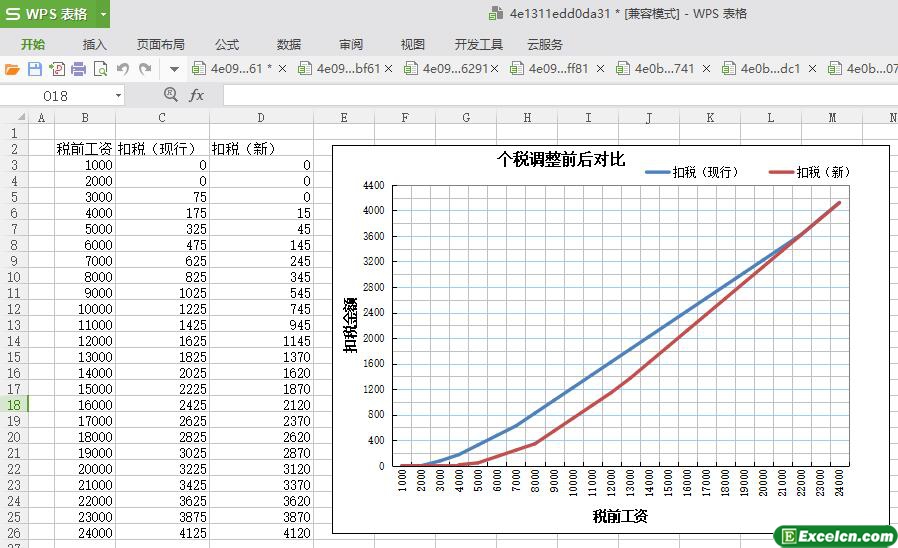Open the WPS 表格 application menu dropdown
This screenshot has height=548, width=898.
click(x=103, y=14)
